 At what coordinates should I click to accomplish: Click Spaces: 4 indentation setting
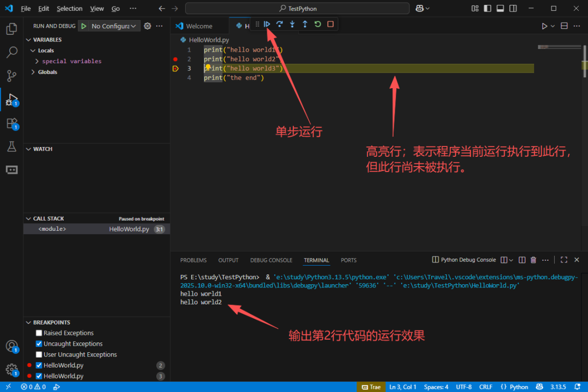(x=436, y=387)
